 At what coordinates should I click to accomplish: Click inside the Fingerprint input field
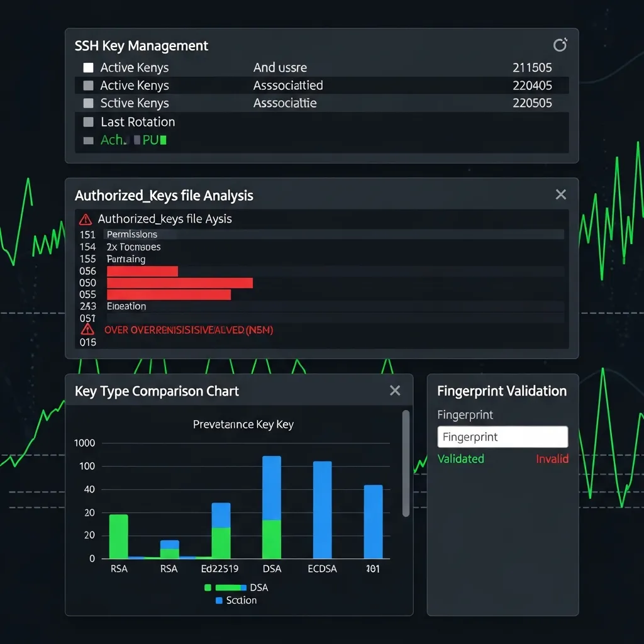point(502,436)
